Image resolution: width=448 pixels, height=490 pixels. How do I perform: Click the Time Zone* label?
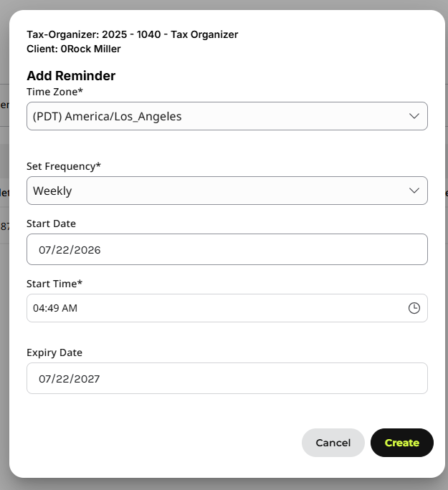click(x=54, y=92)
